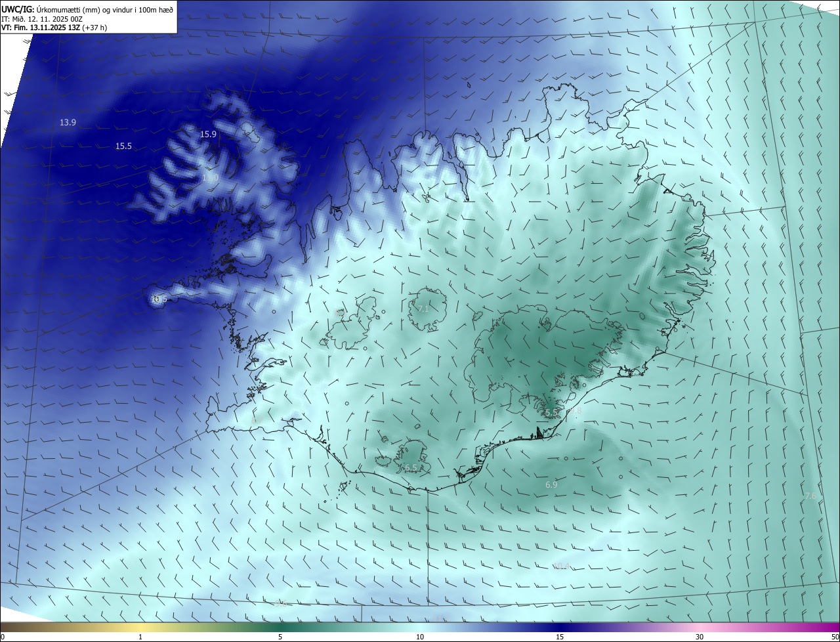Click the 7.6 value label near the right edge
The image size is (840, 642).
click(x=810, y=496)
